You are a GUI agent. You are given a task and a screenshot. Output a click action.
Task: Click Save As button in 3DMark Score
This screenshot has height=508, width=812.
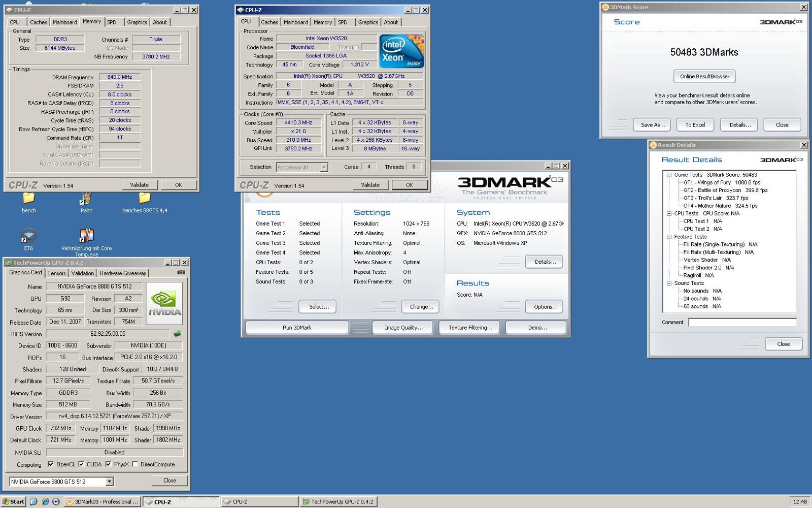[x=653, y=125]
